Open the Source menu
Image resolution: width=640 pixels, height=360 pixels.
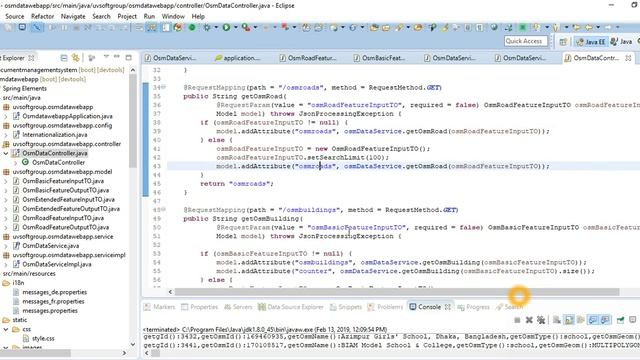[x=15, y=16]
